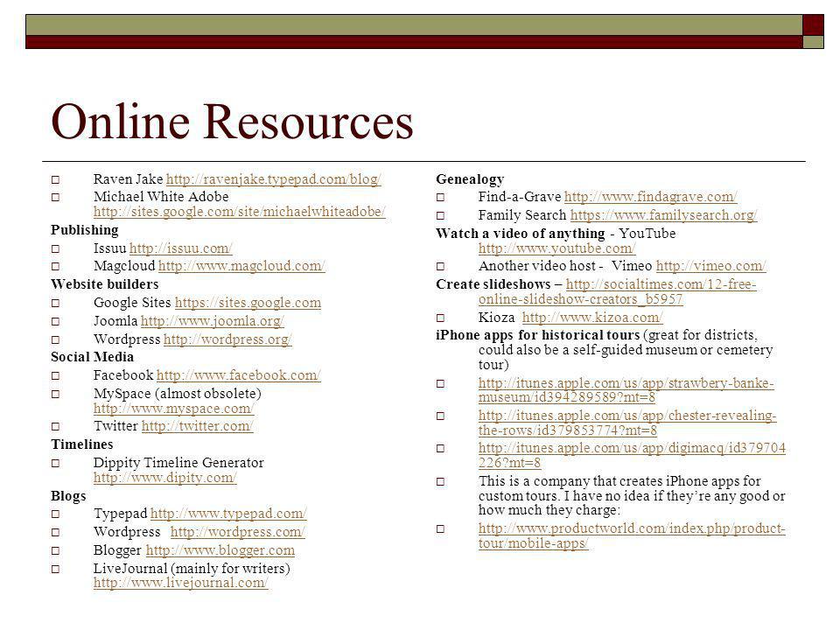The image size is (840, 630).
Task: Select the 'Website builders' heading
Action: pos(105,284)
